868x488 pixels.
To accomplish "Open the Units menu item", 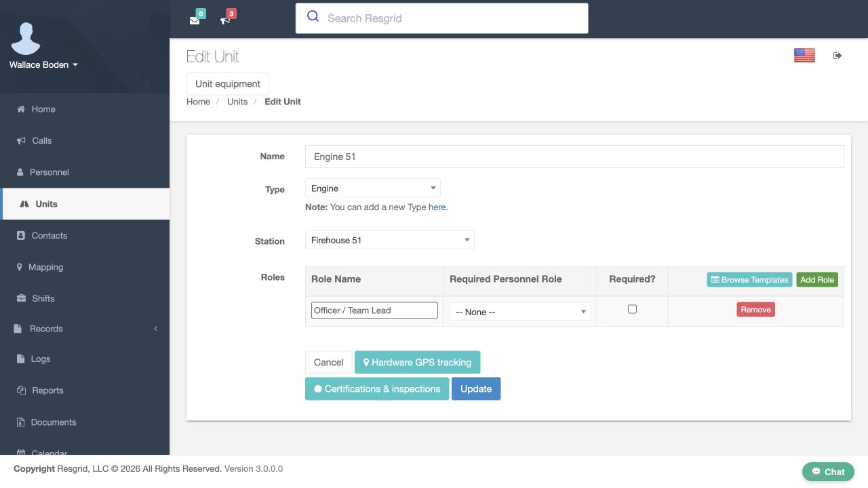I will [86, 204].
